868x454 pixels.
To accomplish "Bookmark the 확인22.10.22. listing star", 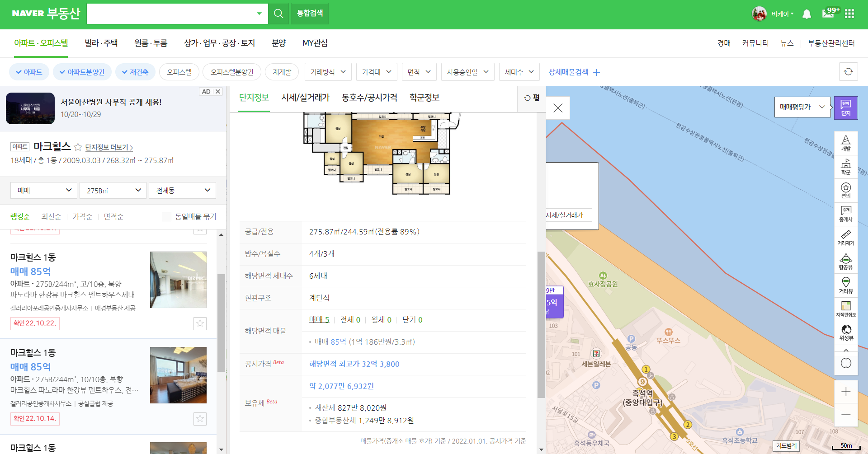I will pyautogui.click(x=200, y=323).
